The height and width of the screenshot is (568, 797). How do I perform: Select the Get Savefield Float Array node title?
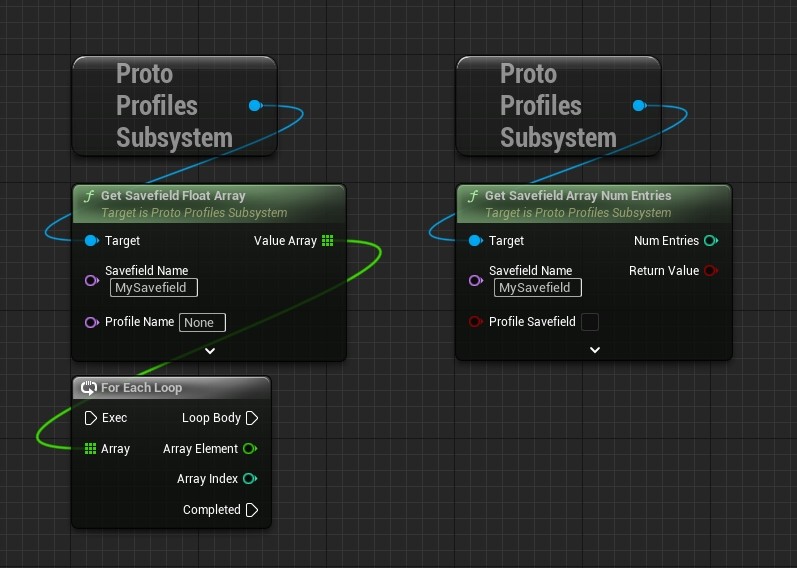pyautogui.click(x=173, y=196)
